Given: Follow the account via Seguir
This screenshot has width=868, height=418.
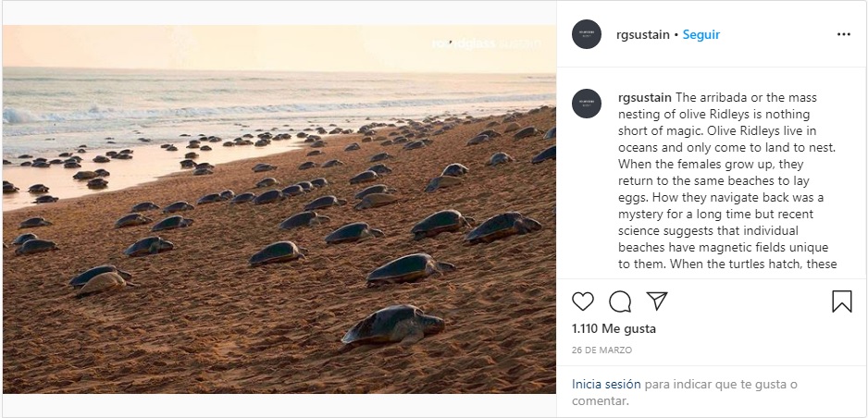Looking at the screenshot, I should [x=701, y=34].
